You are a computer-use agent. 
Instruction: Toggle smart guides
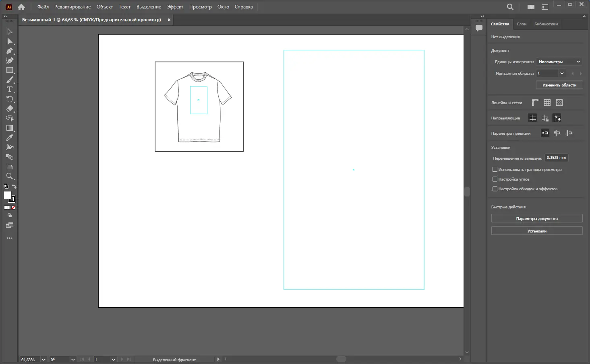click(x=557, y=118)
